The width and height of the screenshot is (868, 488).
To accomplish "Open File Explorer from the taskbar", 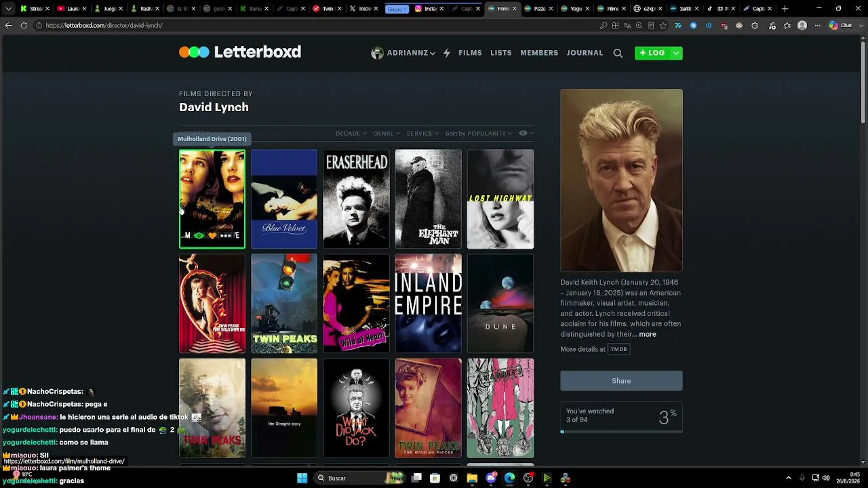I will 472,479.
